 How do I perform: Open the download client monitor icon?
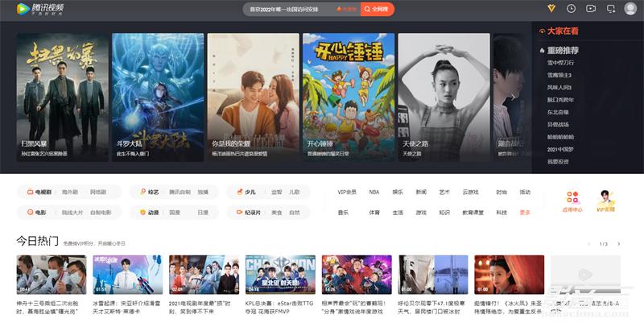click(611, 8)
